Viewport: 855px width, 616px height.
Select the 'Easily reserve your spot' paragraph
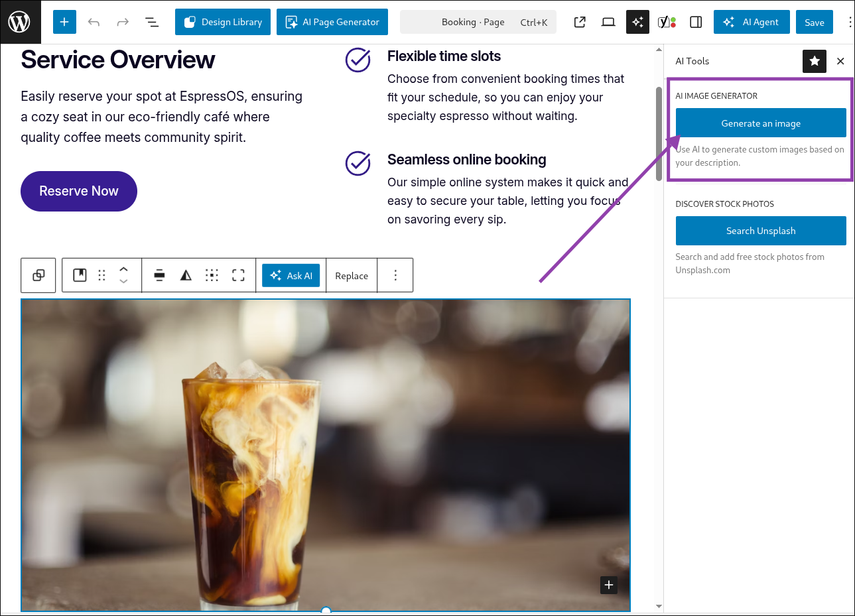point(162,117)
